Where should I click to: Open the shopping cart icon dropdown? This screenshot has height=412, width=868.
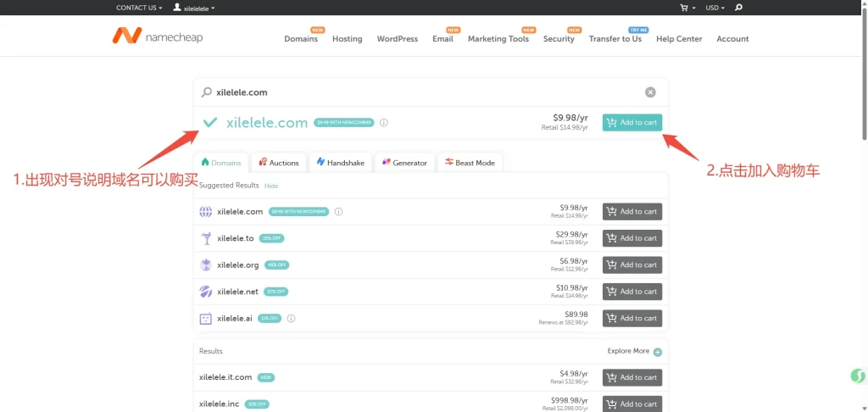[687, 8]
